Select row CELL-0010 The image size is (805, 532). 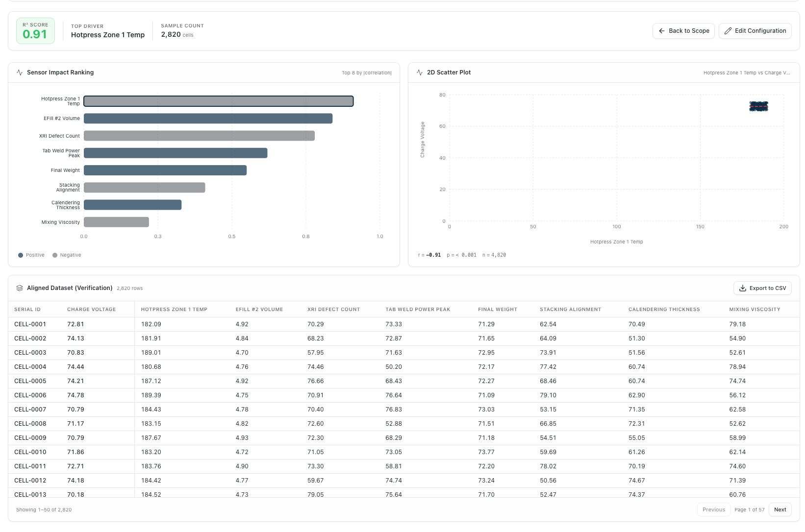click(x=404, y=452)
